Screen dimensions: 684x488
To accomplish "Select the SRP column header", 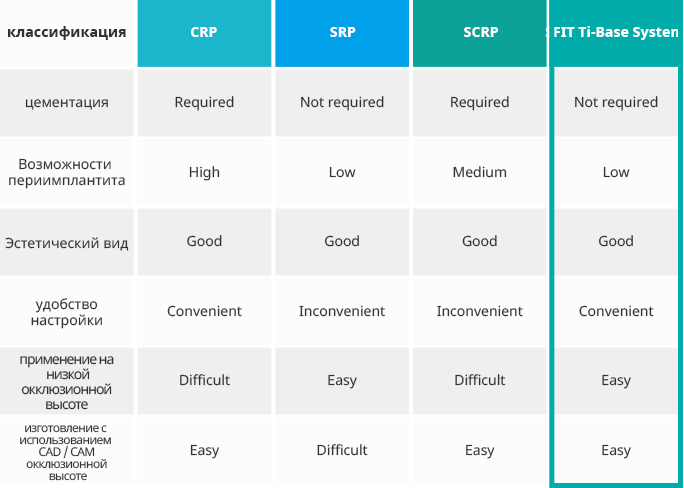I will pyautogui.click(x=342, y=32).
